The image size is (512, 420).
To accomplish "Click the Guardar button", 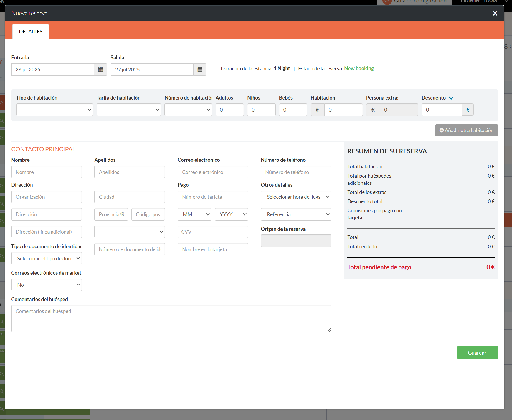I will [477, 353].
